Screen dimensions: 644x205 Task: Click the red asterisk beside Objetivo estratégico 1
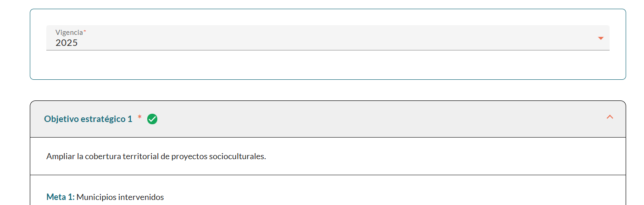point(139,118)
